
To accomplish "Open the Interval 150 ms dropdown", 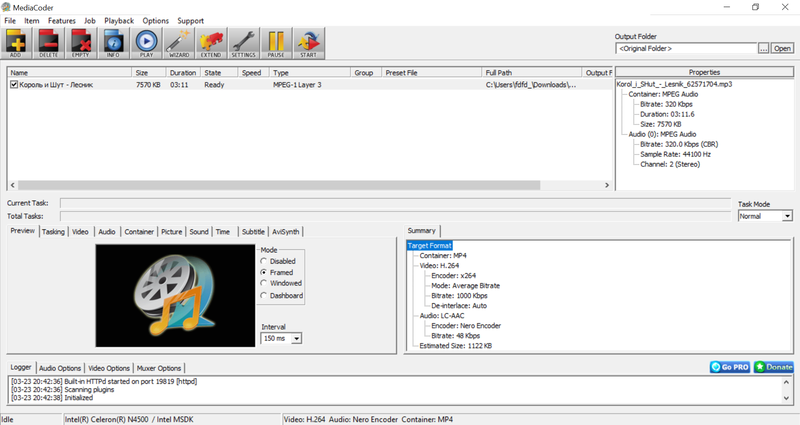I will 297,338.
